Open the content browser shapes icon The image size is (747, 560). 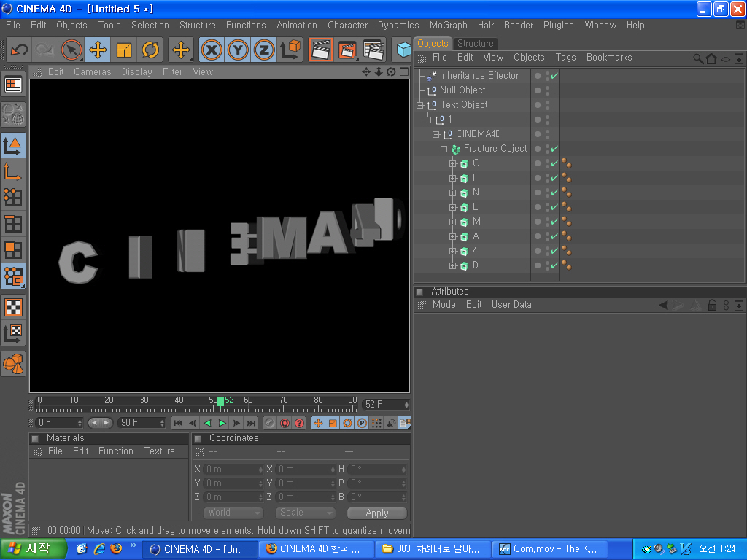tap(13, 364)
